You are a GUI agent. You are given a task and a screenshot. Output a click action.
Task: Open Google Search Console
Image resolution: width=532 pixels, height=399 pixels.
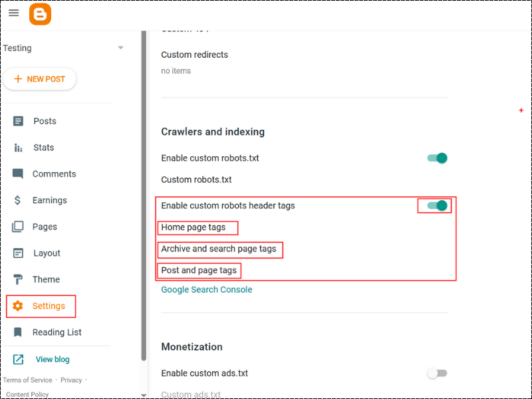point(207,289)
